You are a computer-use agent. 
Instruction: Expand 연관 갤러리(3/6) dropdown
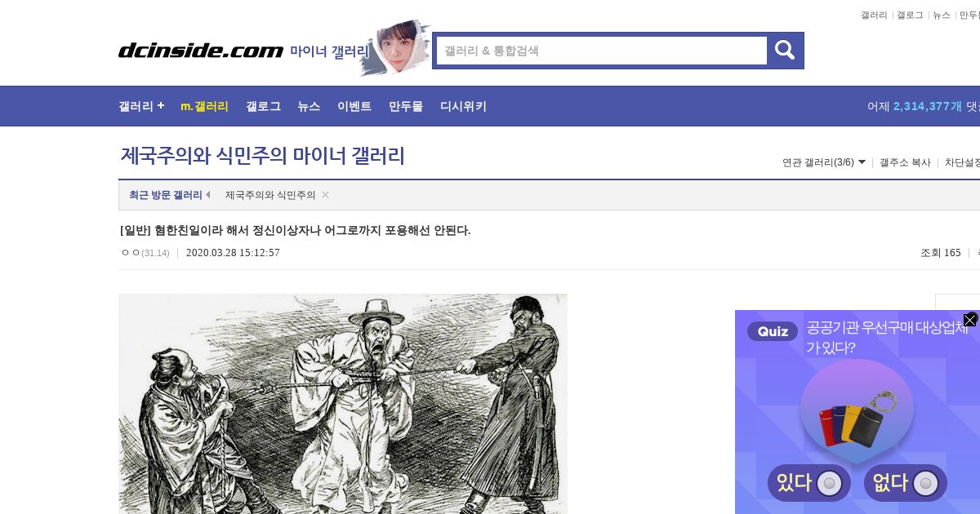click(823, 162)
